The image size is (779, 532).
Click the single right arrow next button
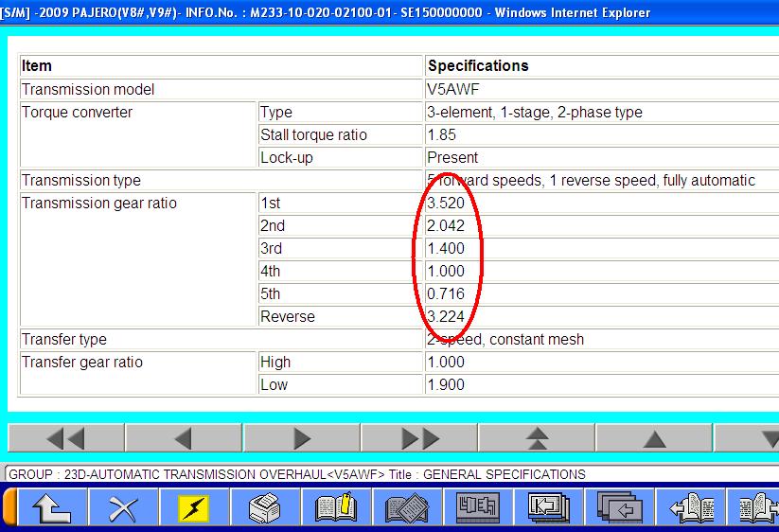click(x=302, y=438)
